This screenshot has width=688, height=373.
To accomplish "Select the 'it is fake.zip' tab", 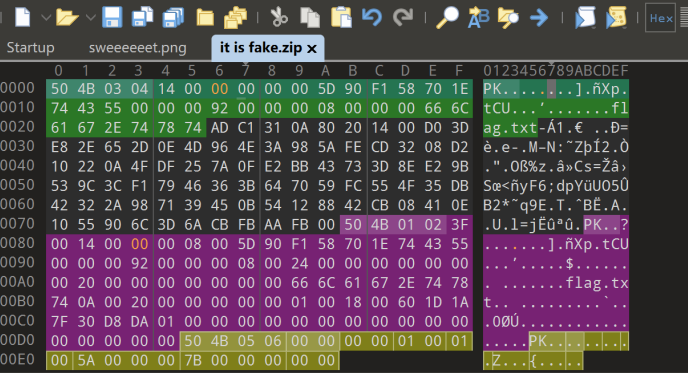I will [x=261, y=47].
